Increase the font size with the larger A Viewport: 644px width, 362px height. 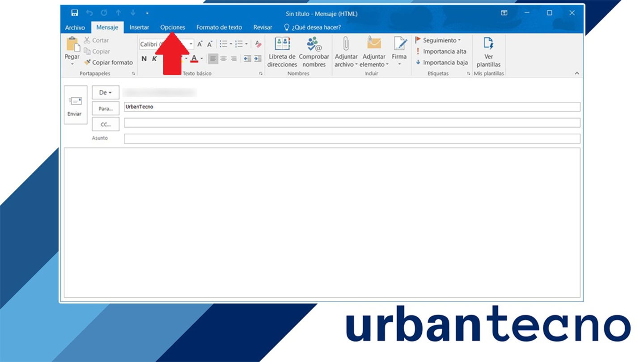[x=200, y=44]
